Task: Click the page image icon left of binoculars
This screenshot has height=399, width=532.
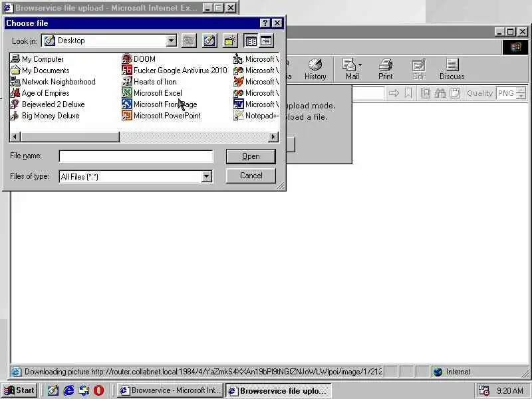Action: tap(426, 93)
